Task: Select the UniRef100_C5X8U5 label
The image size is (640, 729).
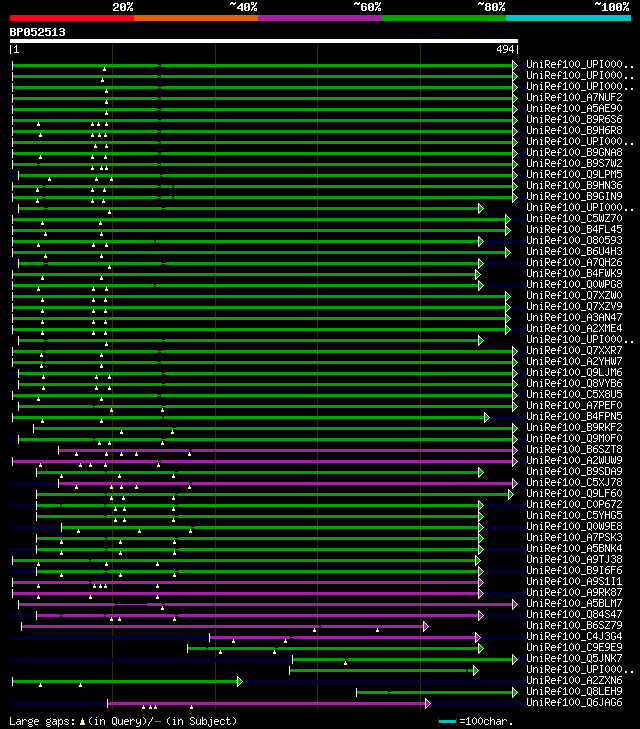Action: (x=574, y=395)
